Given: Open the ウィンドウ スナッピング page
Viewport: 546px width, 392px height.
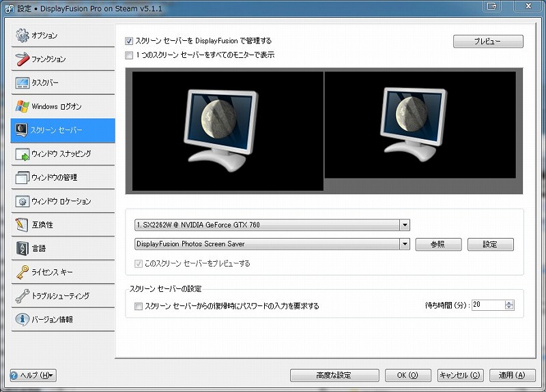Looking at the screenshot, I should (63, 154).
